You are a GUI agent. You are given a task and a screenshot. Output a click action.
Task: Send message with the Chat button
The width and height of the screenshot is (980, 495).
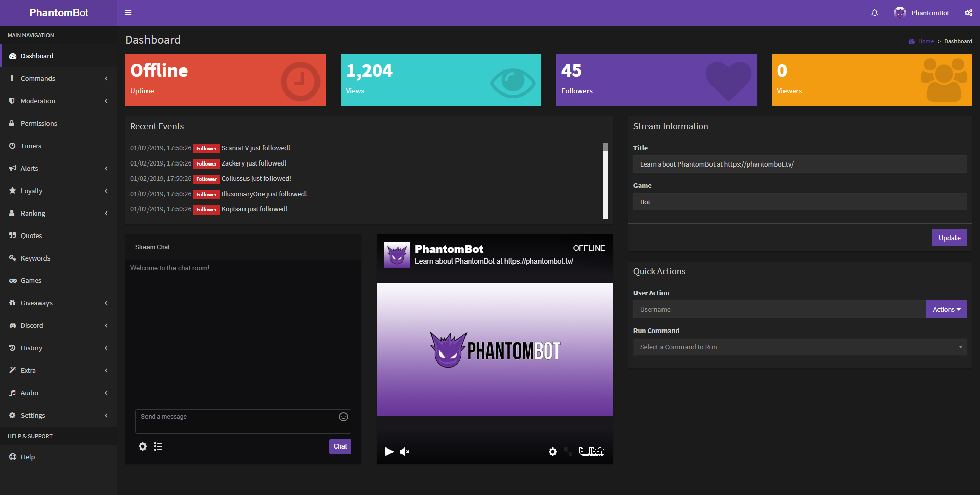click(x=340, y=446)
